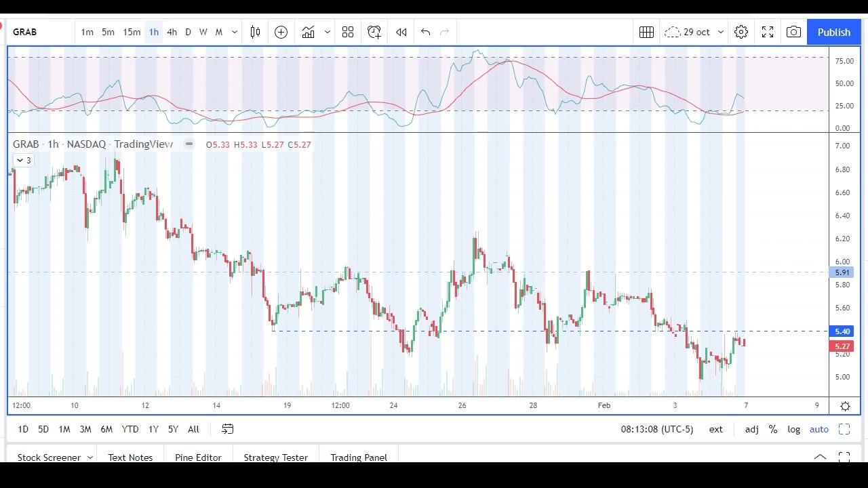Open the 29 oct layout name dropdown arrow

point(721,32)
